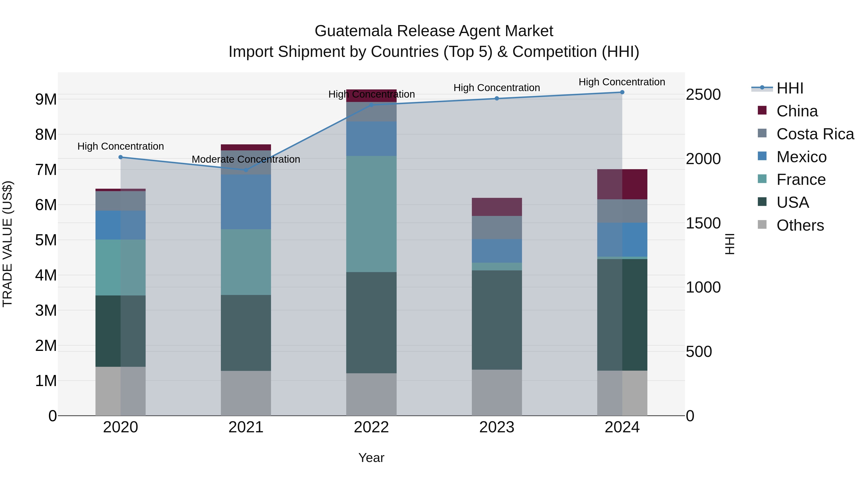
Task: Toggle the France legend entry
Action: coord(792,180)
